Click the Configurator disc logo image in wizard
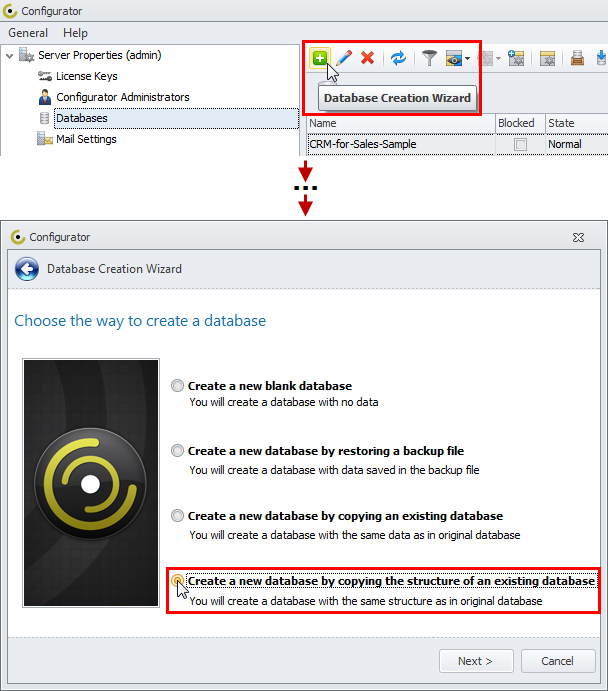This screenshot has height=691, width=608. [x=91, y=483]
